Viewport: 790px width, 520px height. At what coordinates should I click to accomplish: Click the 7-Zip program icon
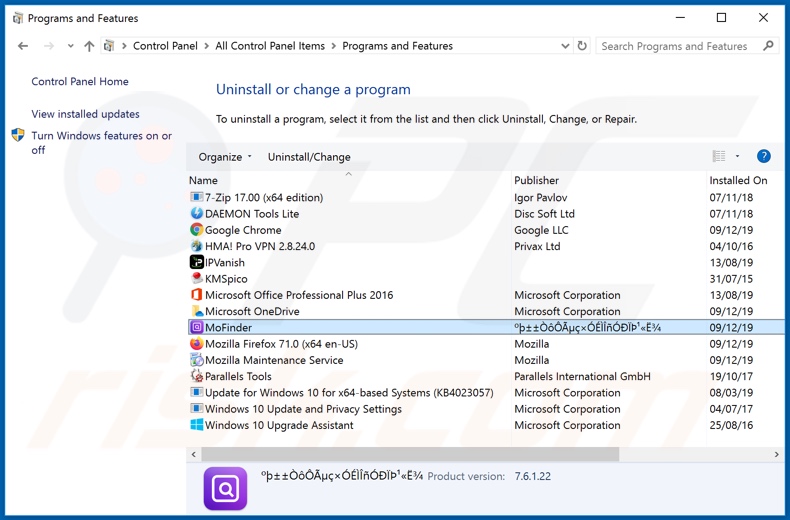click(x=196, y=198)
